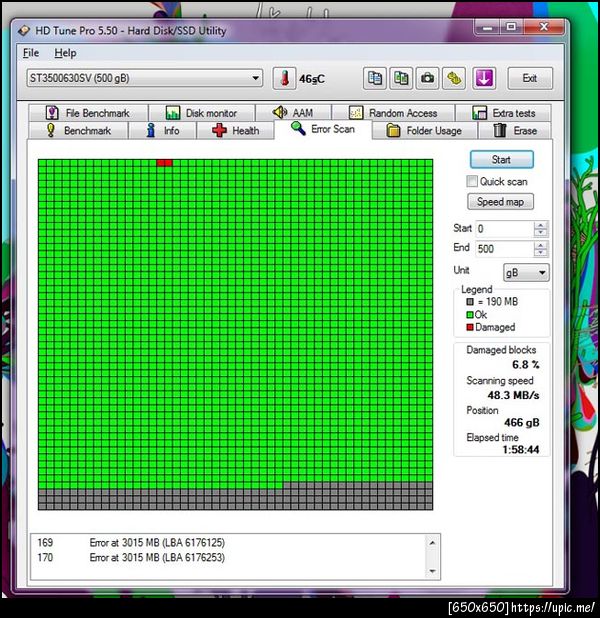
Task: Expand the Unit gB dropdown
Action: [x=542, y=272]
